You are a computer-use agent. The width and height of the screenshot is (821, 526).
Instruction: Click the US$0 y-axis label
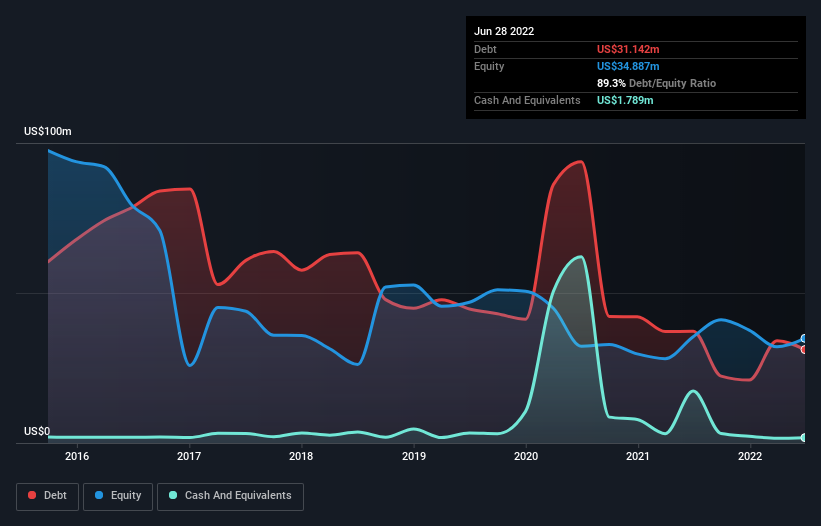[x=37, y=431]
